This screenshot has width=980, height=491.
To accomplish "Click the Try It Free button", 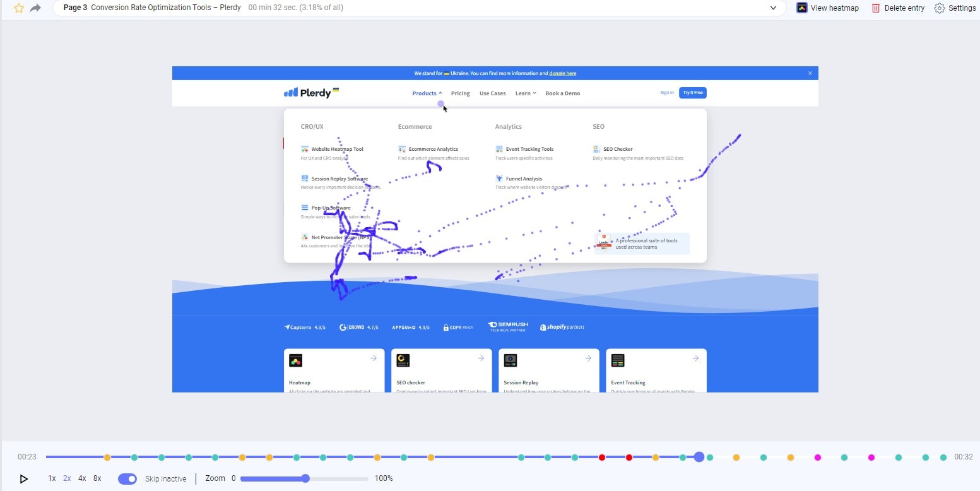I will click(x=692, y=93).
